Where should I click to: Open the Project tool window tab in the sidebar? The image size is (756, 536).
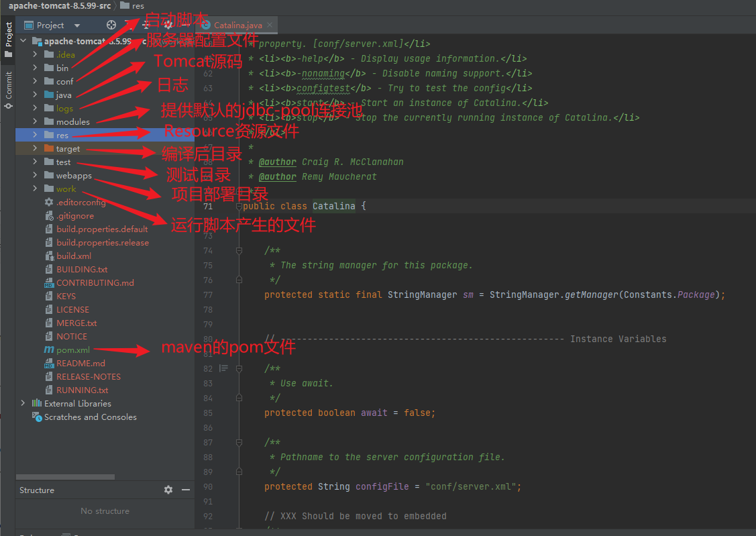click(x=8, y=39)
